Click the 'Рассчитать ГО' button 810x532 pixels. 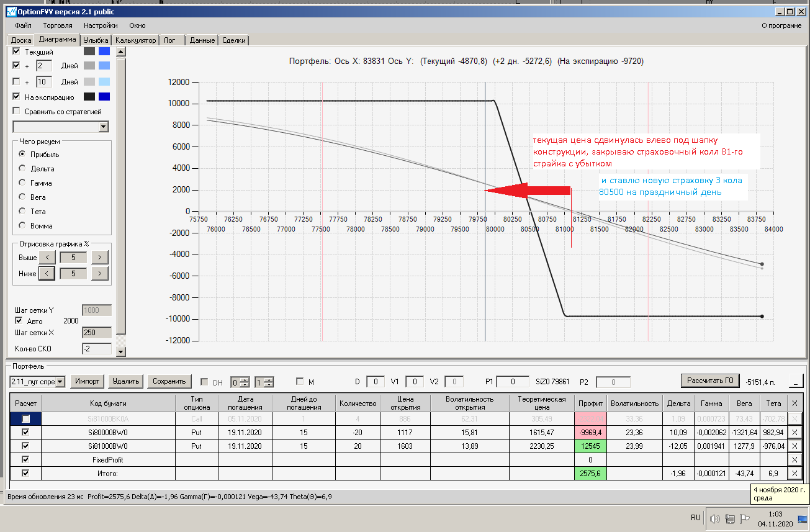tap(711, 380)
